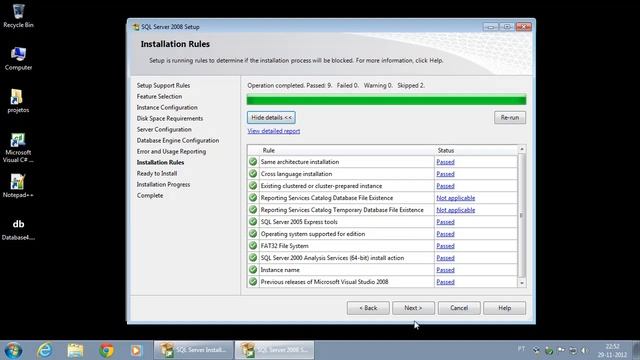Open Passed link for Existing clustered instance
Viewport: 640px width, 360px height.
(x=445, y=186)
